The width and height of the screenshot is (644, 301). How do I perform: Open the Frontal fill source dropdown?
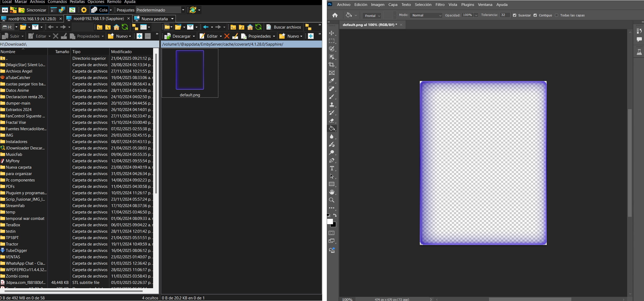click(372, 15)
